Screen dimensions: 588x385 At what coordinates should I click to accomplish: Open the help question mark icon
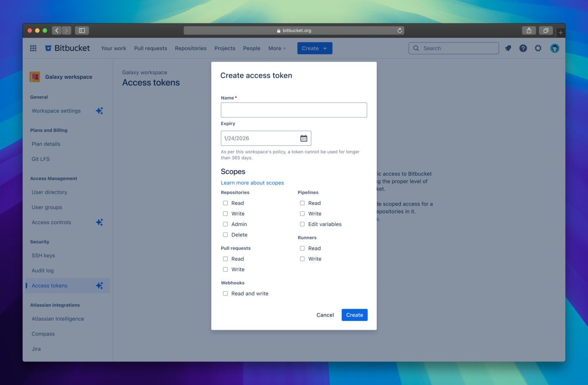click(x=523, y=48)
